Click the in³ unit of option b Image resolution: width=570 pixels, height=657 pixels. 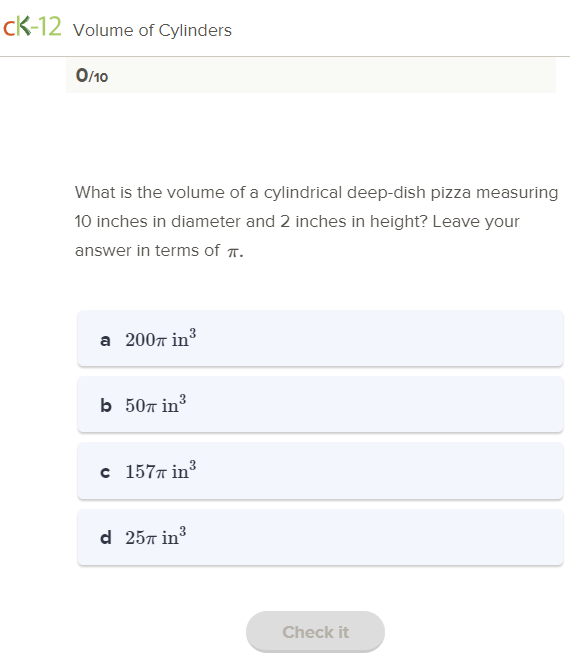(174, 404)
